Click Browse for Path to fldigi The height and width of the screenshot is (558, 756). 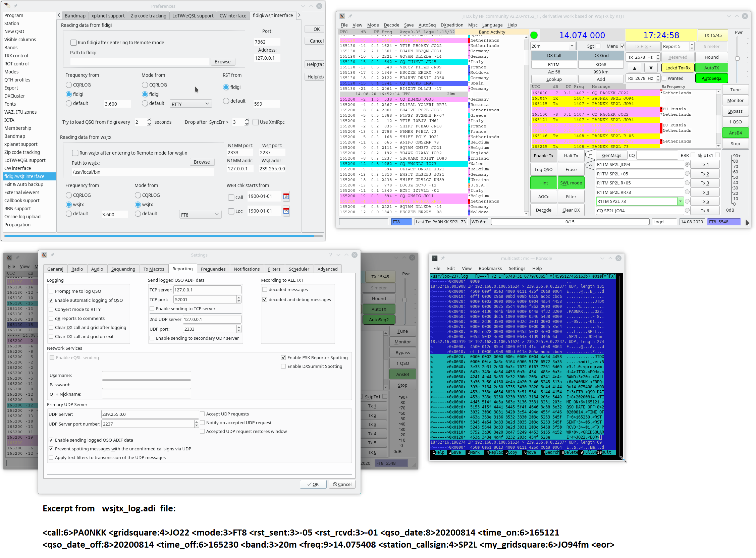click(x=223, y=62)
